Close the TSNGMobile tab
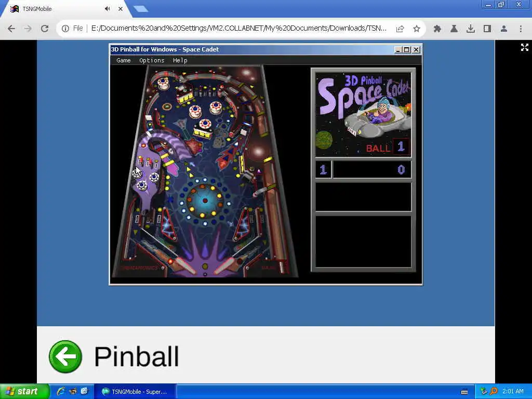The height and width of the screenshot is (399, 532). click(121, 9)
